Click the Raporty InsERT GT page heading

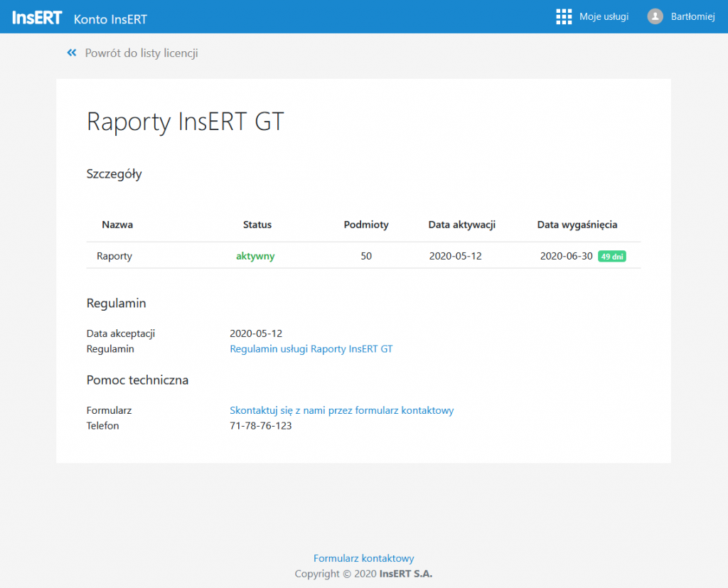click(x=186, y=122)
